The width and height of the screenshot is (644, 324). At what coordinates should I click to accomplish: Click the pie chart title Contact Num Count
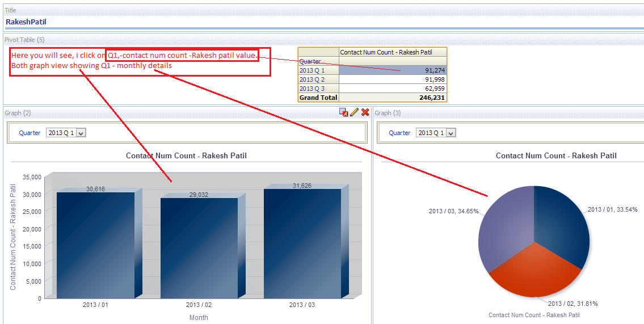point(556,155)
